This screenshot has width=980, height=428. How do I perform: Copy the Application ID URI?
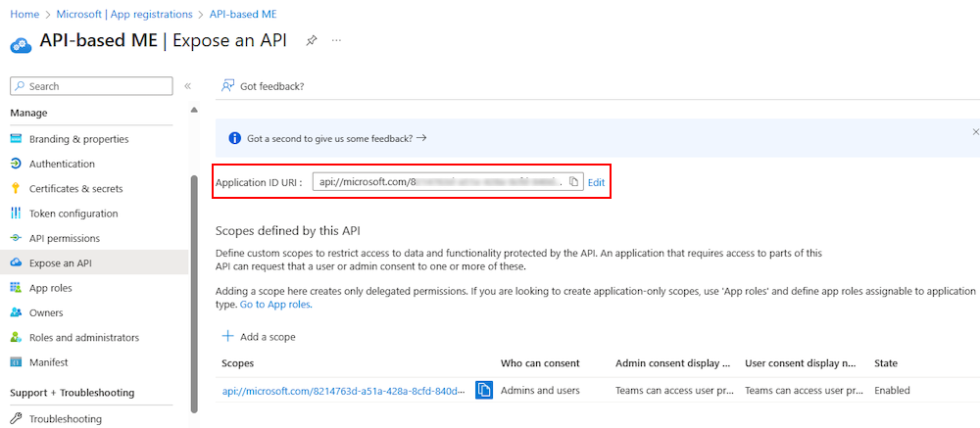pyautogui.click(x=573, y=182)
